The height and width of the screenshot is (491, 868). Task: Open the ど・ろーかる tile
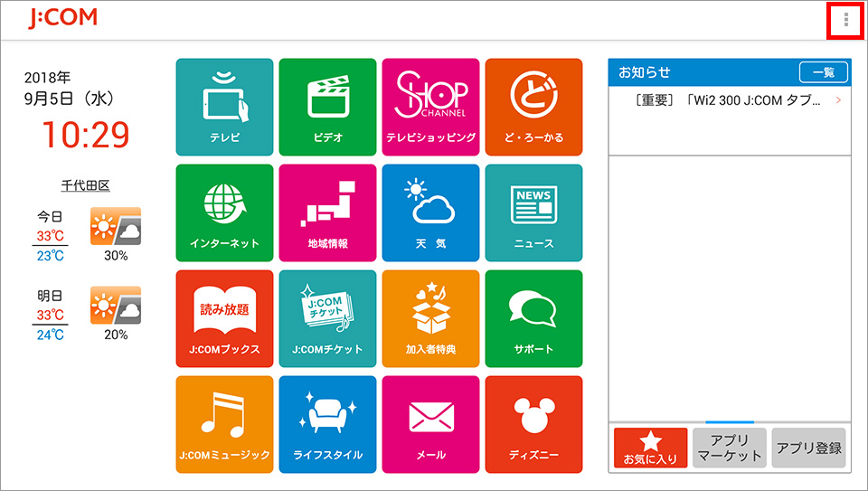click(x=533, y=107)
